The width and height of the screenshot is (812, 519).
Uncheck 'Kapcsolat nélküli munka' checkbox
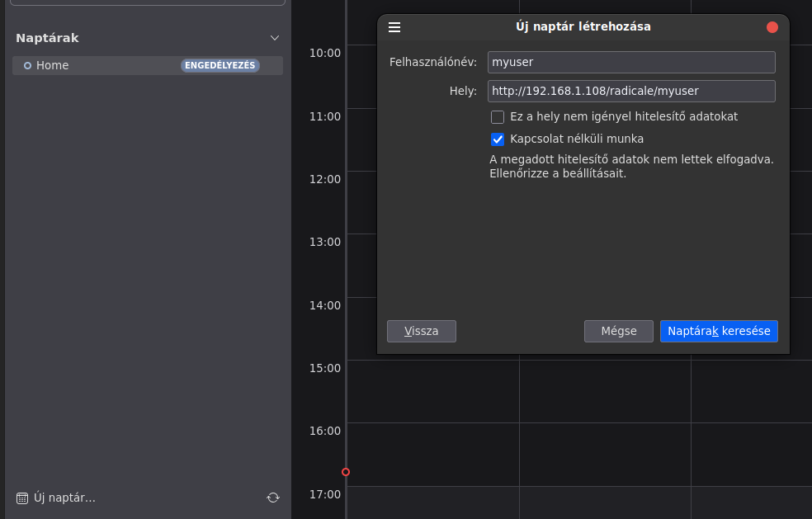pos(498,139)
